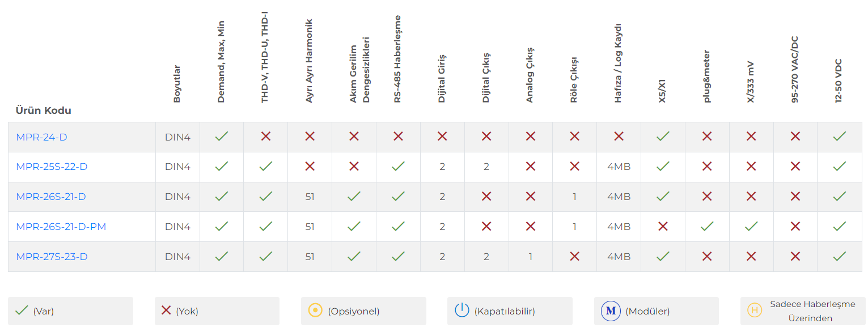Click the green checkmark (Var) legend icon
Viewport: 868px width, 332px height.
click(x=22, y=311)
